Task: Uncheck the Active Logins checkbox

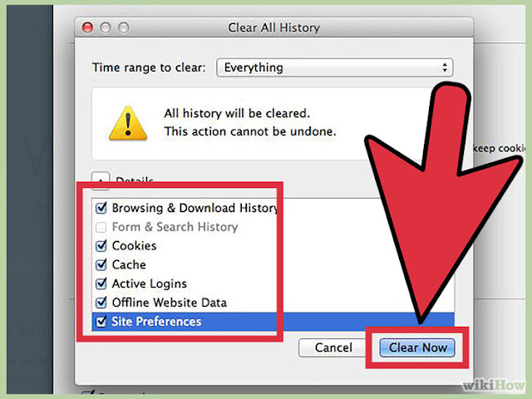Action: [101, 283]
